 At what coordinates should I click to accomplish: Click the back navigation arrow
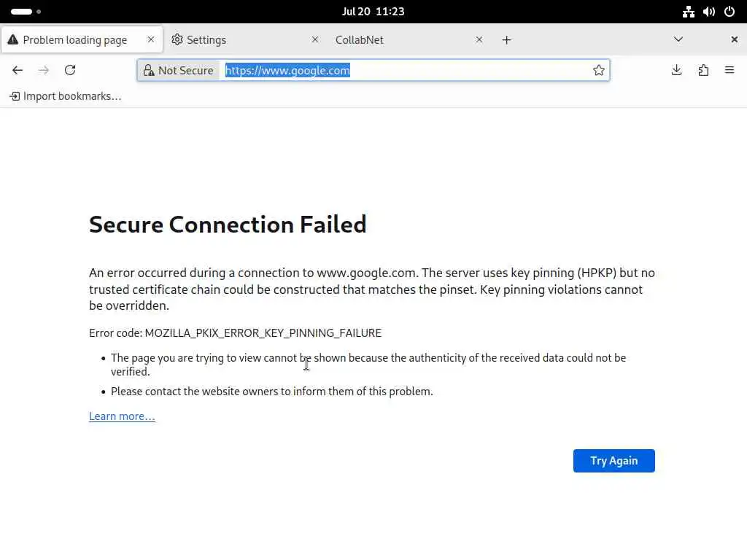point(18,70)
